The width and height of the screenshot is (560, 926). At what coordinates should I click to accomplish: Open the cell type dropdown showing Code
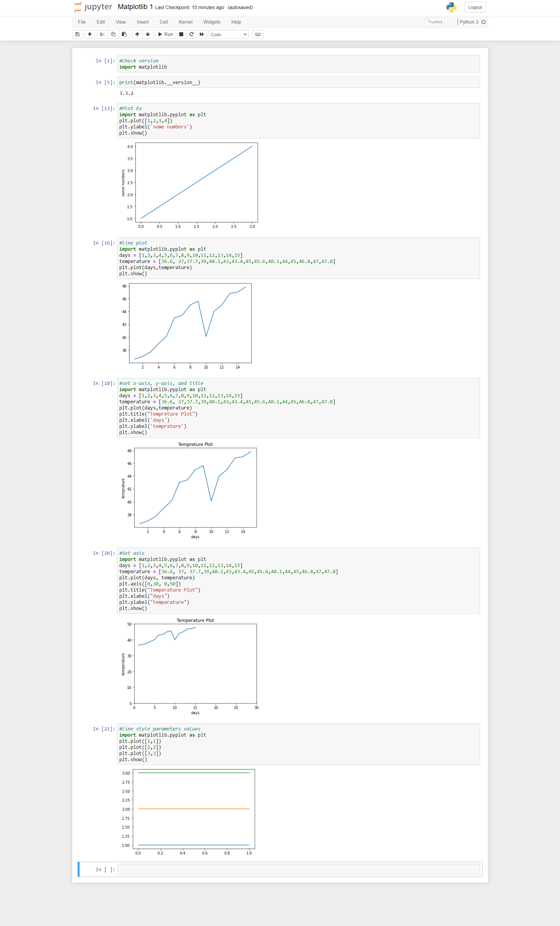(x=228, y=34)
